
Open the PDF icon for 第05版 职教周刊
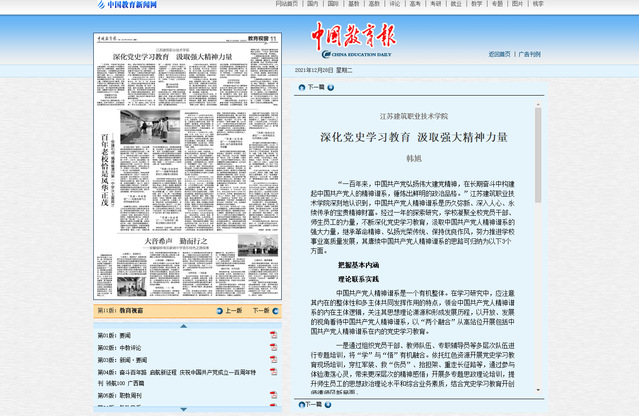(273, 395)
